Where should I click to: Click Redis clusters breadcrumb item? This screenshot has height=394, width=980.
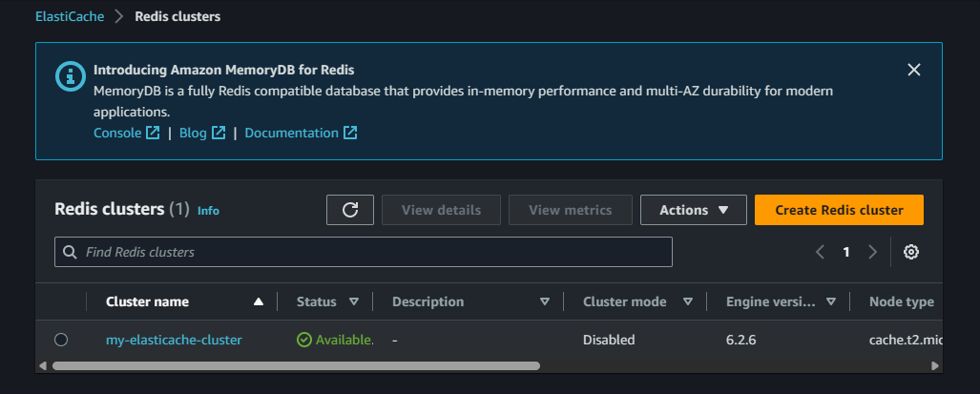click(177, 16)
